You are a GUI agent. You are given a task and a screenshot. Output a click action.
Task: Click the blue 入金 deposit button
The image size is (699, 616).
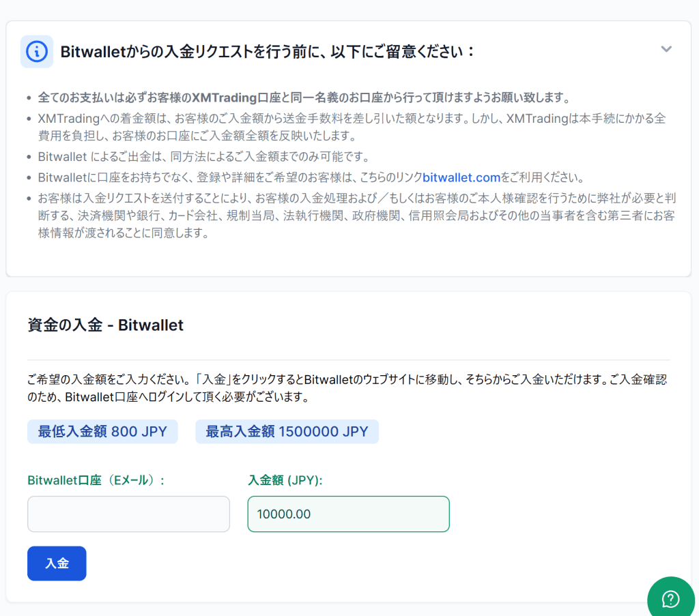coord(57,563)
